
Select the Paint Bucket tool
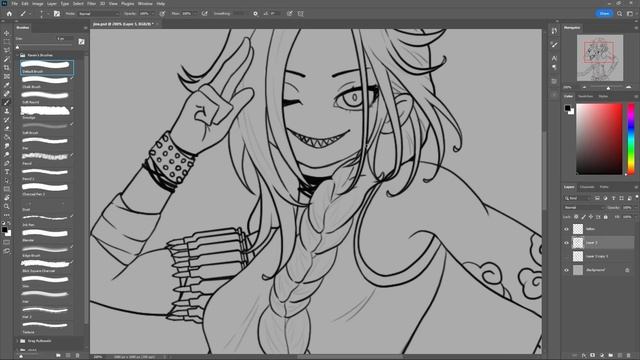point(7,137)
